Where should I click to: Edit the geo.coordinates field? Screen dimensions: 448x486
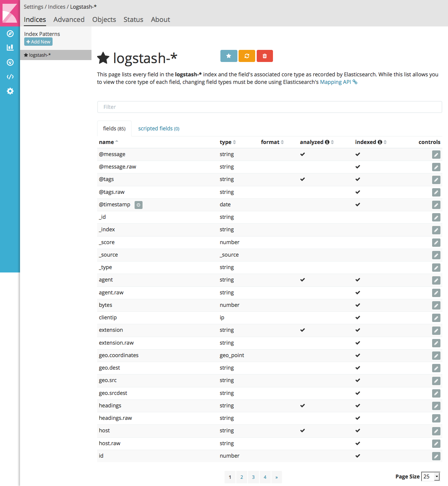point(436,356)
